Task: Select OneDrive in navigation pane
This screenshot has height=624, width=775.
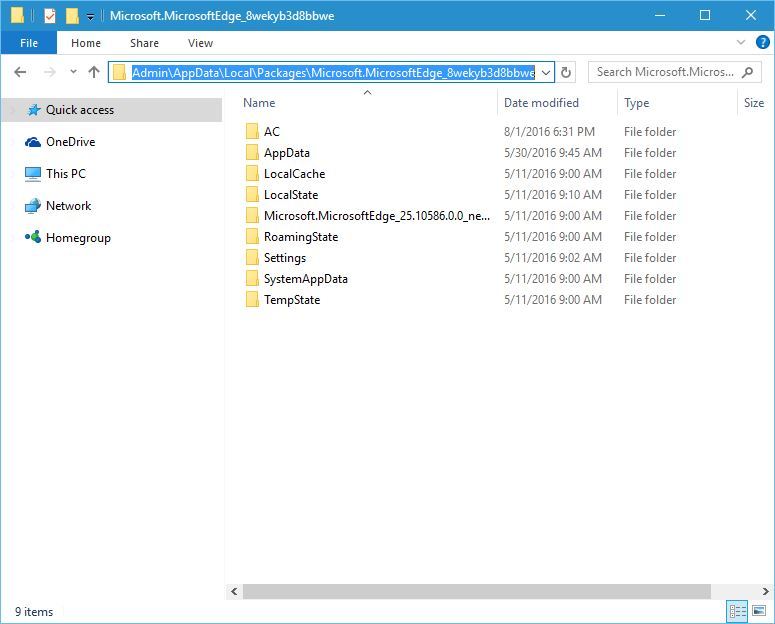Action: tap(70, 142)
